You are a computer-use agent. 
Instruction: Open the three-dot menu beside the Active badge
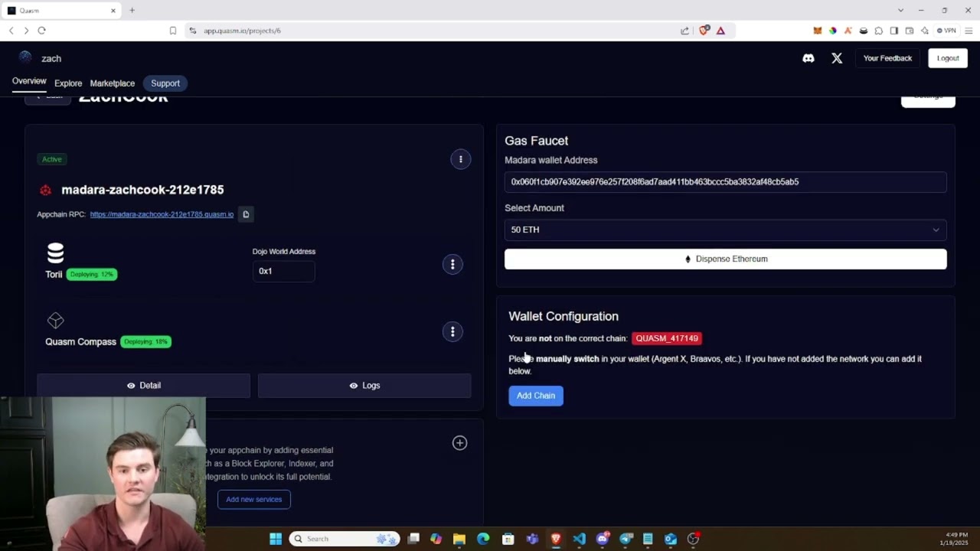coord(461,159)
